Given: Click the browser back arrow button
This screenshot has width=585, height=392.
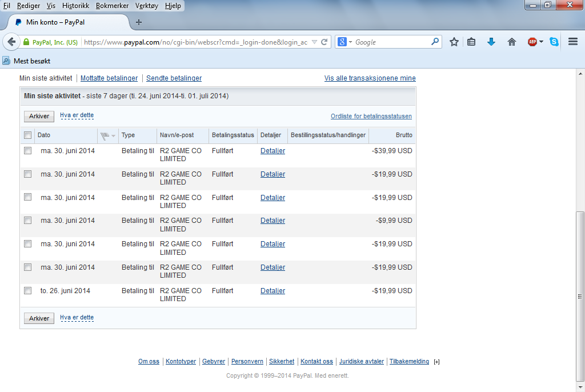Looking at the screenshot, I should [x=11, y=42].
